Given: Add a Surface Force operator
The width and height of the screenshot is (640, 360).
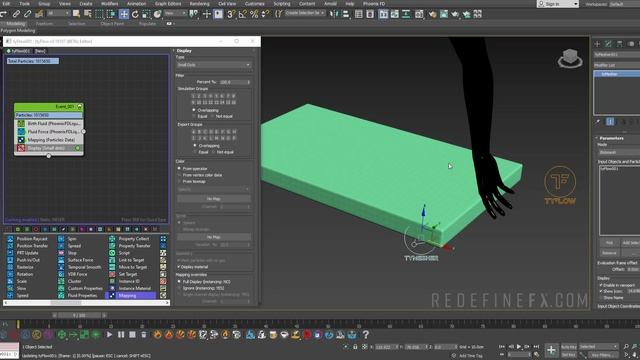Looking at the screenshot, I should [76, 260].
